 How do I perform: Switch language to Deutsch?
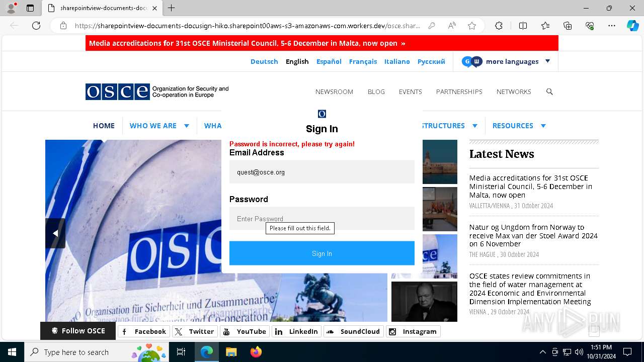(264, 61)
